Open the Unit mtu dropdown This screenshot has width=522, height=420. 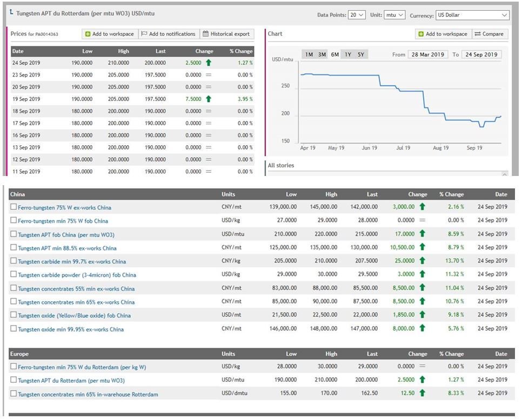(394, 15)
